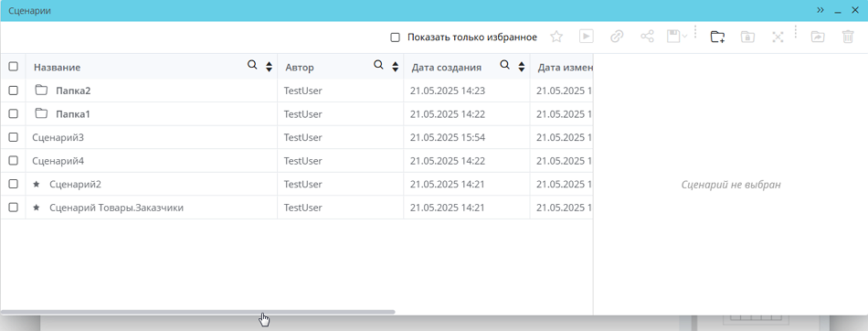This screenshot has height=331, width=868.
Task: Select Сценарий Товары.Заказчики
Action: pos(116,208)
